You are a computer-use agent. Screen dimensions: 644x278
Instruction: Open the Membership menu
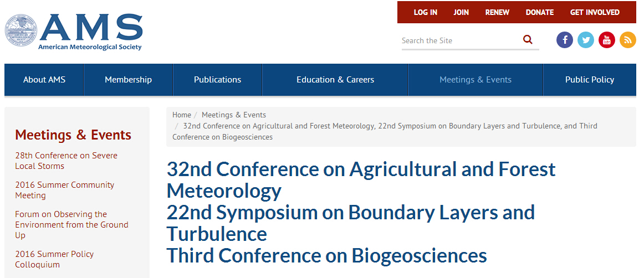pos(128,80)
